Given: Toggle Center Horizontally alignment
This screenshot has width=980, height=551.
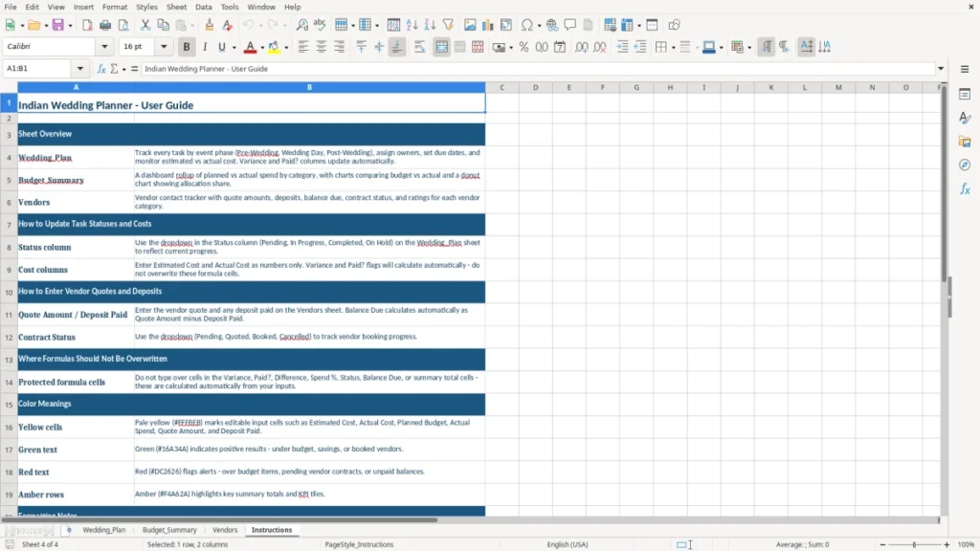Looking at the screenshot, I should click(322, 47).
